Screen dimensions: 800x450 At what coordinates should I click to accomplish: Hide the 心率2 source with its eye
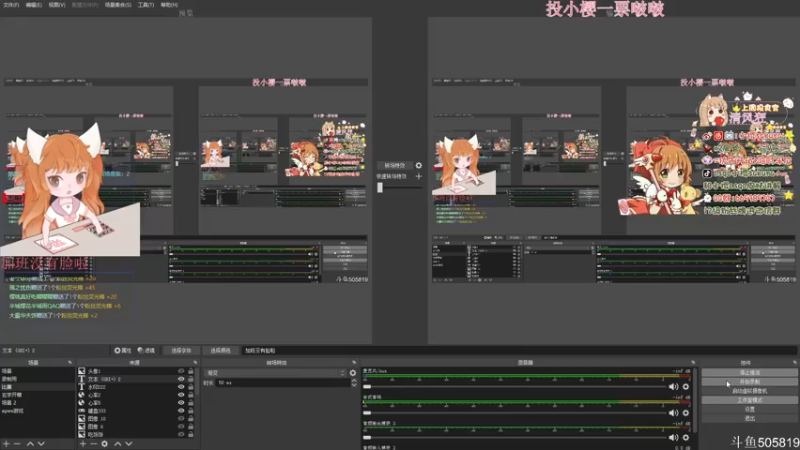coord(181,395)
